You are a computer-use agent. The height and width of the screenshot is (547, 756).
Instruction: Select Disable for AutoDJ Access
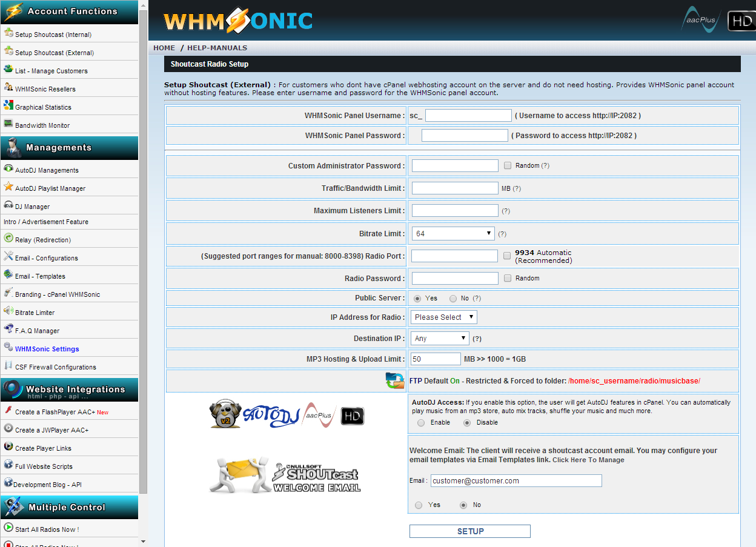(x=467, y=422)
